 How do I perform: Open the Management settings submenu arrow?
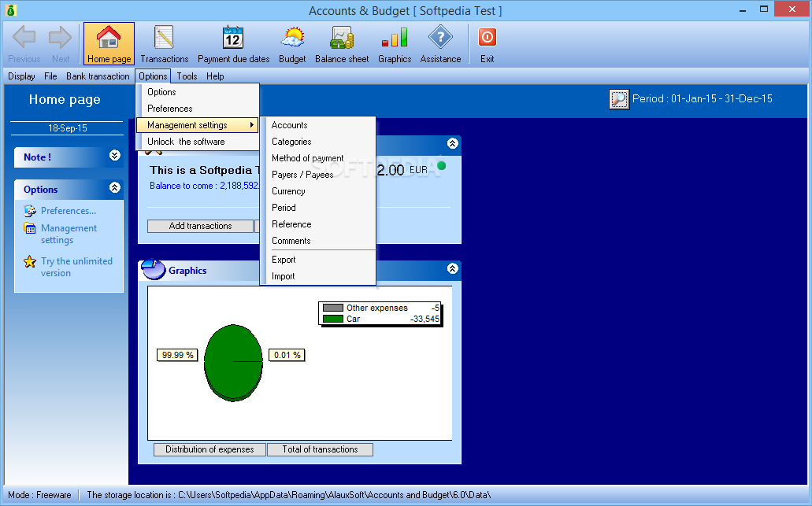coord(252,124)
